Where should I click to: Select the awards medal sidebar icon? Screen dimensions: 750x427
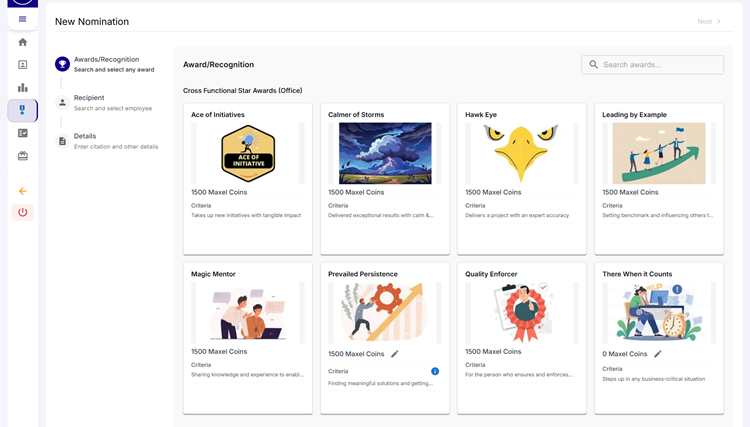22,110
